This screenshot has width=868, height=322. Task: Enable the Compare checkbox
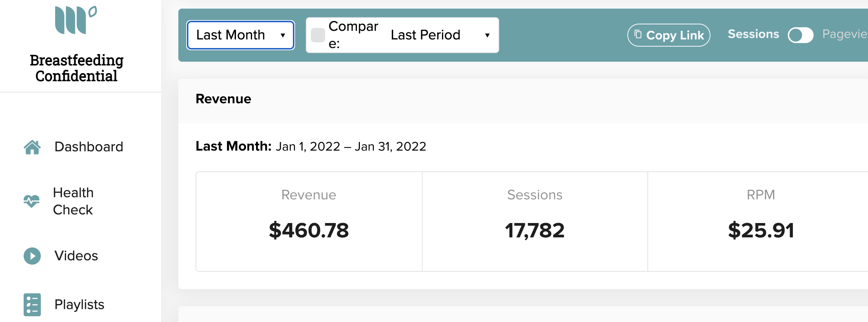318,35
